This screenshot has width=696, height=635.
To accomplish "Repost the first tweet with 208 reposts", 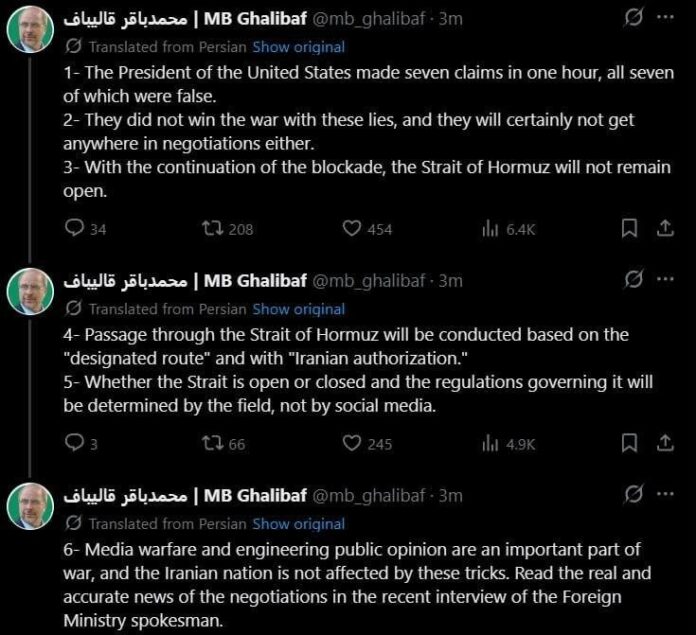I will [210, 229].
